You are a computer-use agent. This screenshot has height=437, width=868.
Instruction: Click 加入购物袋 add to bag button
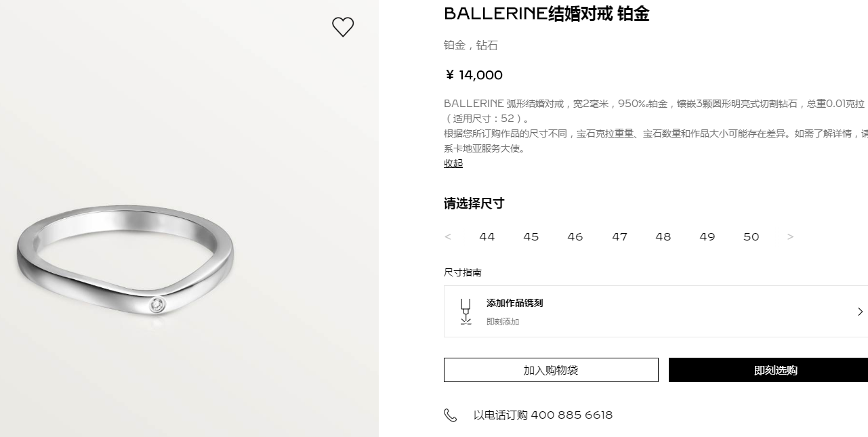tap(551, 370)
